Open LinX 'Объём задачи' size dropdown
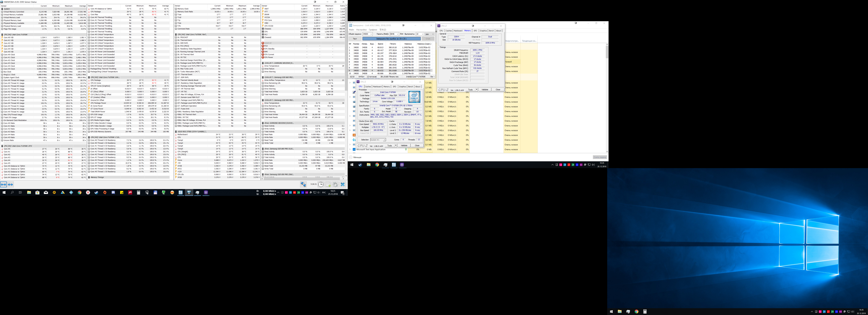This screenshot has width=868, height=315. (x=371, y=34)
